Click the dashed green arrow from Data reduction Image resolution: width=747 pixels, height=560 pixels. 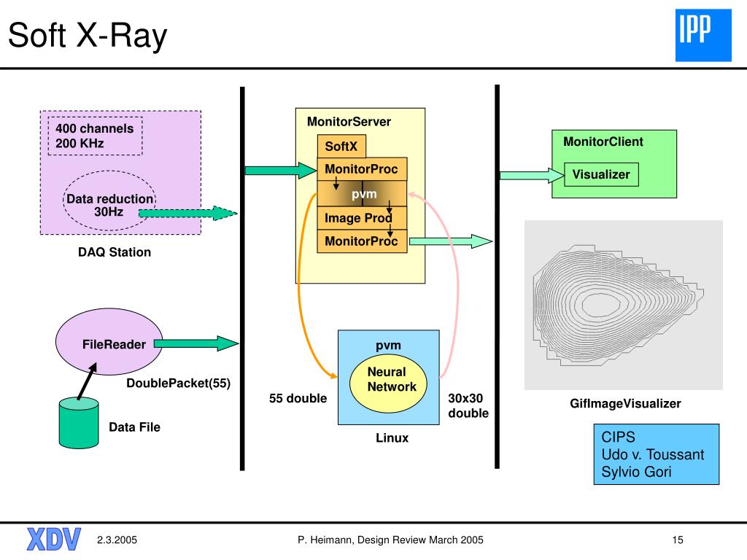[188, 214]
